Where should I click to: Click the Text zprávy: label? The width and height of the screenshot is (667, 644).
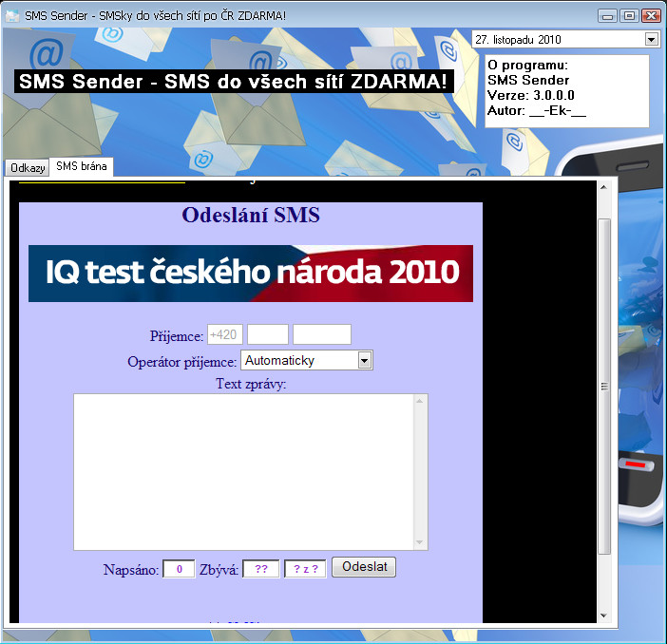(x=251, y=384)
